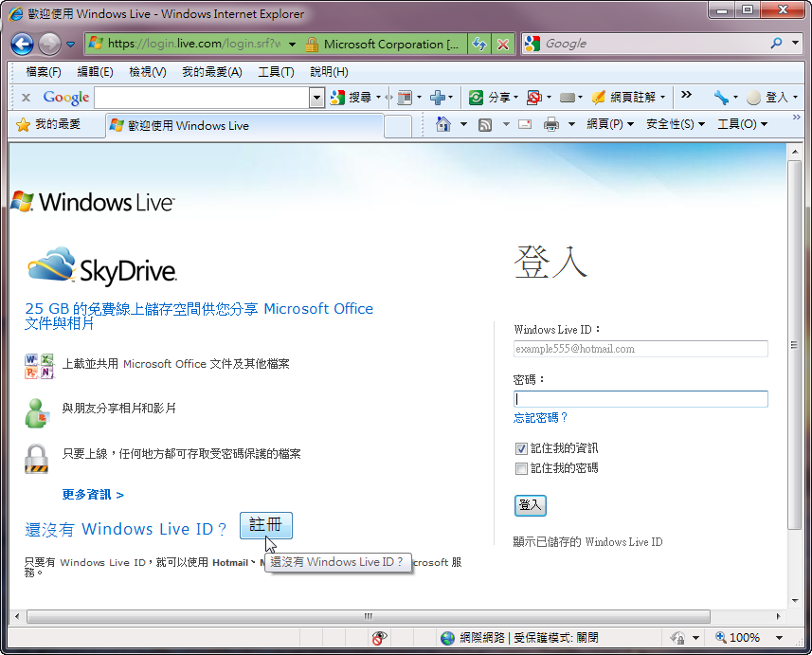The width and height of the screenshot is (812, 655).
Task: Click the 忘記密碼？ link
Action: 541,418
